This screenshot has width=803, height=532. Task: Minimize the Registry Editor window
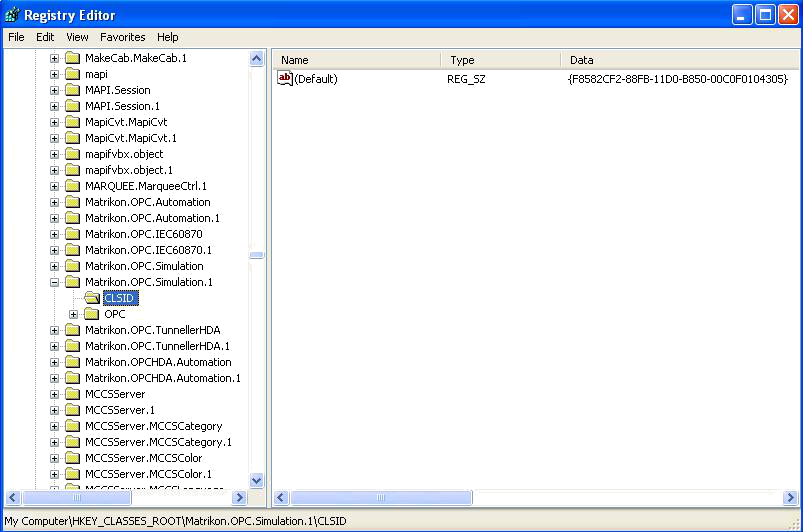pos(741,14)
